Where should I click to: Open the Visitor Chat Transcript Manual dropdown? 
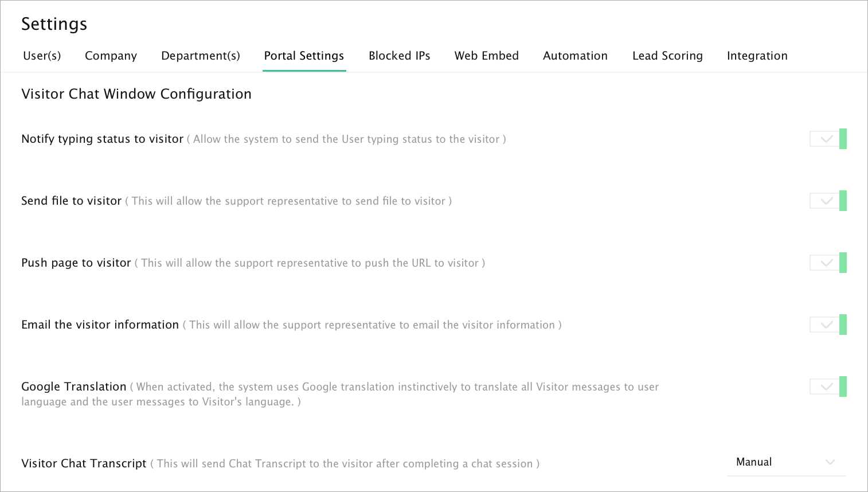[x=786, y=462]
